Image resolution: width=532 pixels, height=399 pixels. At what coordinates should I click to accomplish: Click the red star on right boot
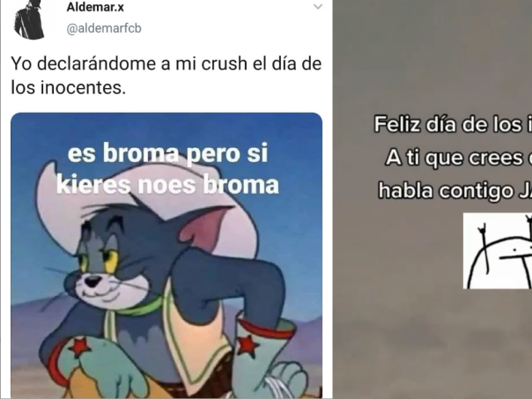click(x=248, y=345)
